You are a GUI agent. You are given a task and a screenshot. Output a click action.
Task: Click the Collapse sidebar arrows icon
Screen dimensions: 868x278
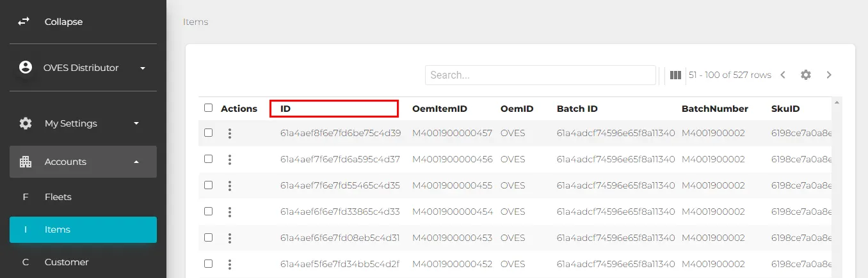[x=24, y=22]
